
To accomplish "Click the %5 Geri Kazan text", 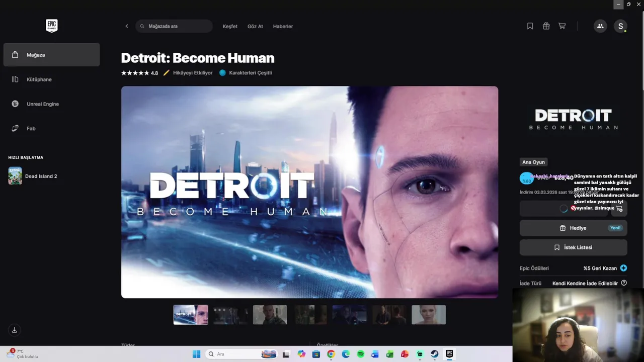I will click(600, 268).
